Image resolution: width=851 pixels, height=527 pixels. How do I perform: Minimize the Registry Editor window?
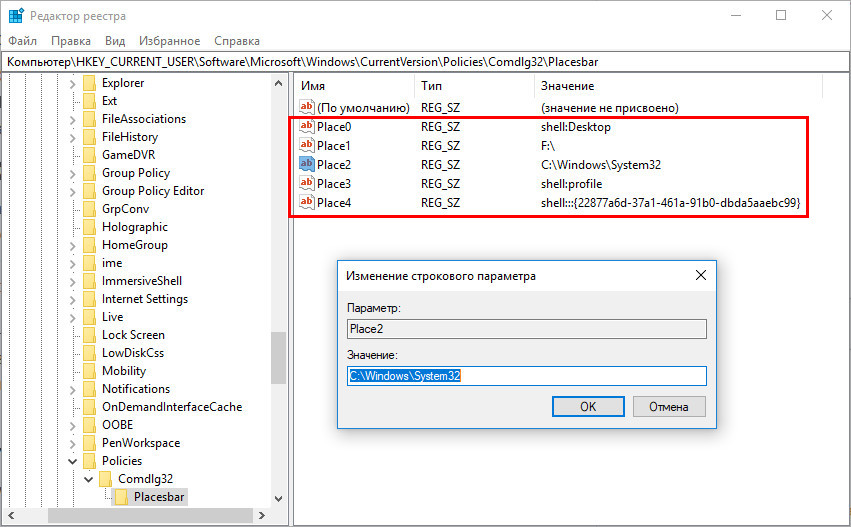[735, 15]
